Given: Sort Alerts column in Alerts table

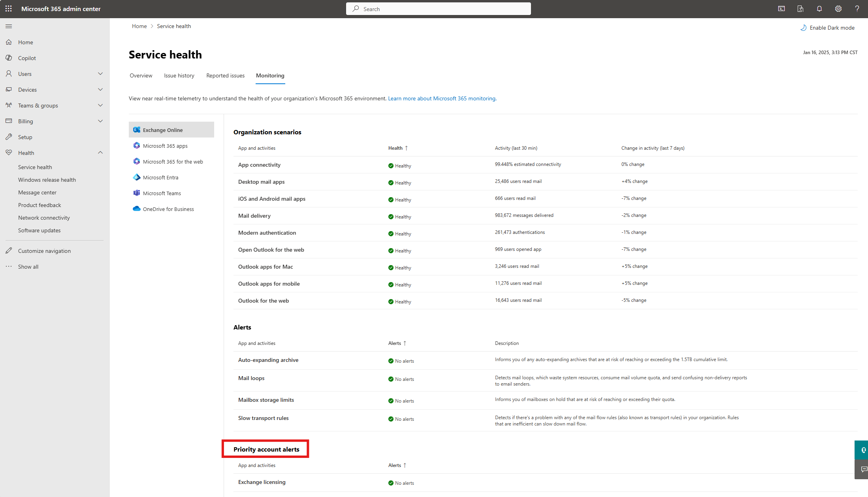Looking at the screenshot, I should 405,343.
